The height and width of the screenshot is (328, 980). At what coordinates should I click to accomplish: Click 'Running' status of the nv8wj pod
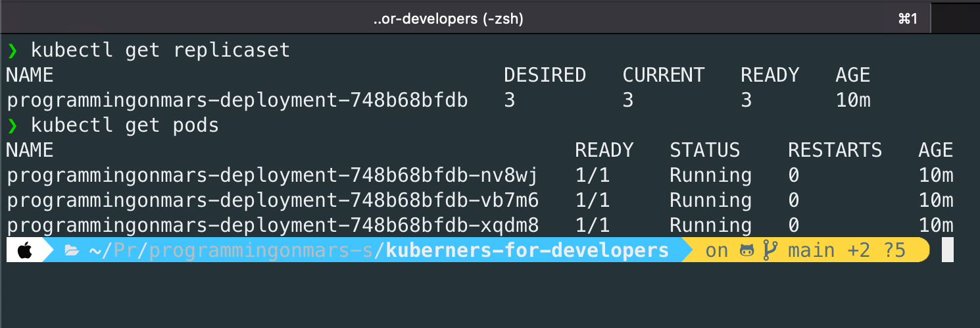point(710,176)
